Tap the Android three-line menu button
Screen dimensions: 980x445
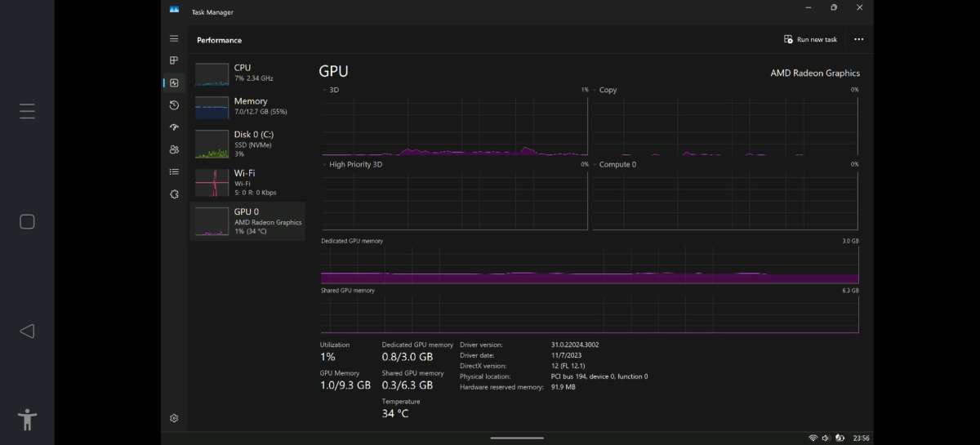coord(27,111)
